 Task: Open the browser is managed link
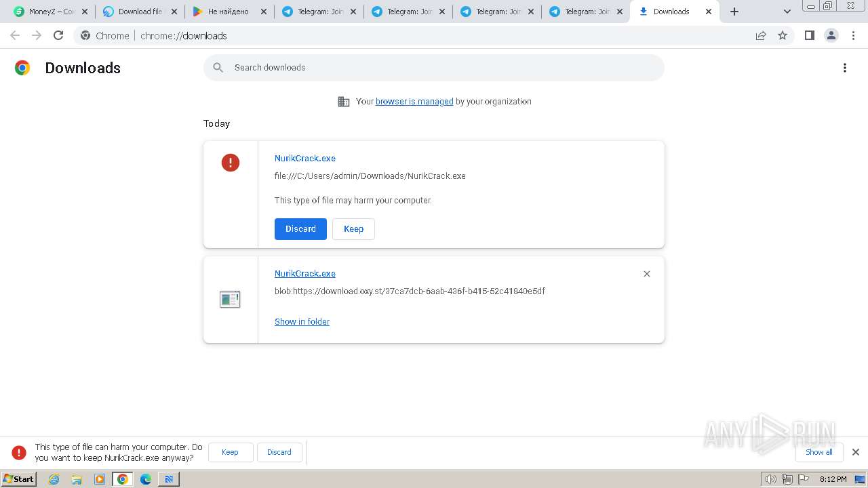tap(414, 101)
